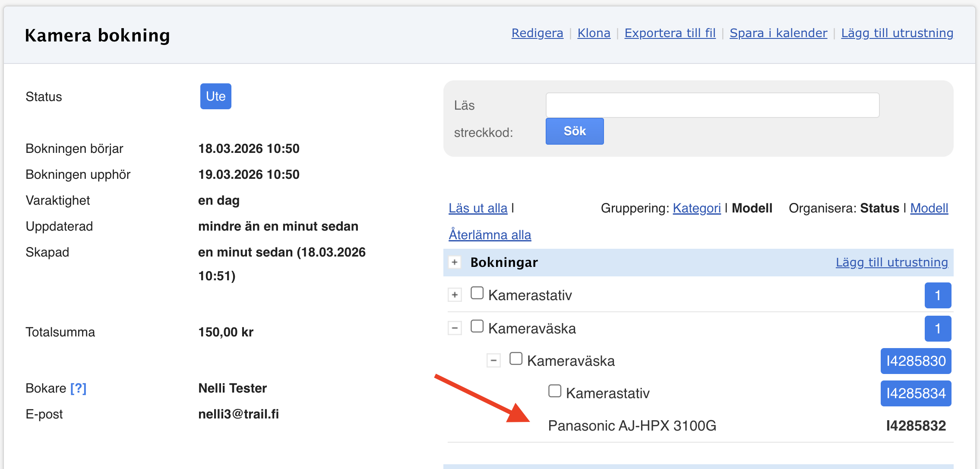Open the Bokare help [?] icon
This screenshot has height=469, width=980.
78,388
